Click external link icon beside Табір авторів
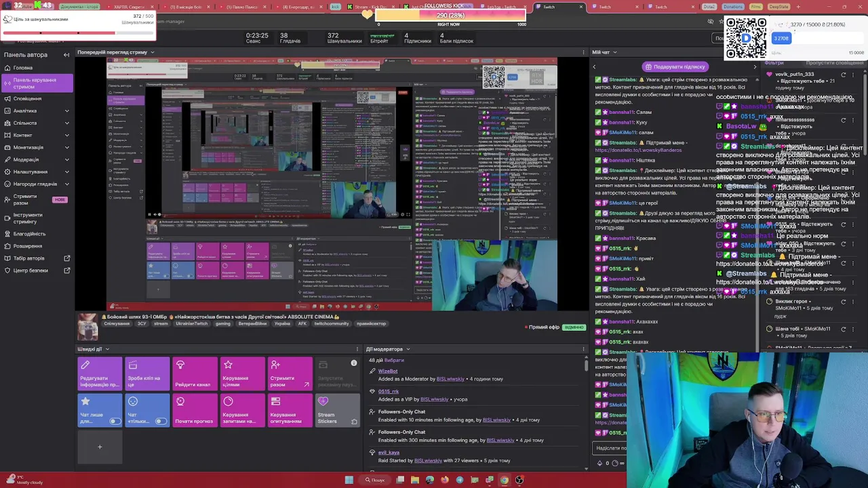868x488 pixels. tap(66, 258)
